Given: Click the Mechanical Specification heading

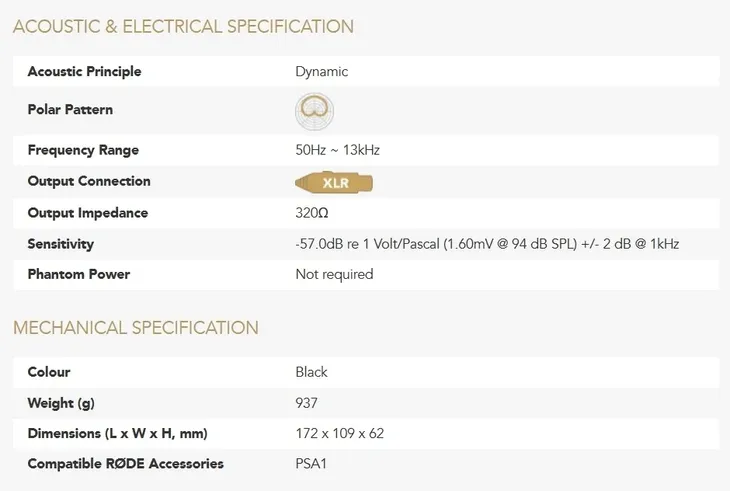Looking at the screenshot, I should click(x=135, y=328).
